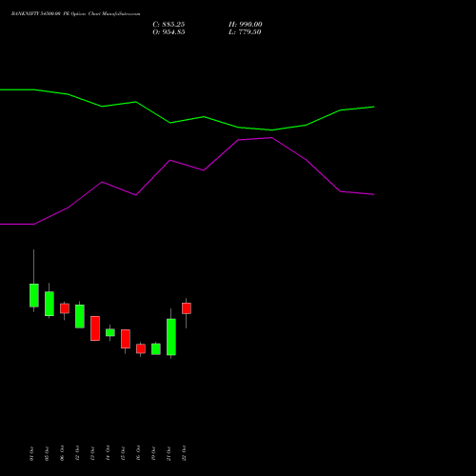Screen dimensions: 476x476
Task: Click the low value L: 779.50
Action: click(245, 32)
